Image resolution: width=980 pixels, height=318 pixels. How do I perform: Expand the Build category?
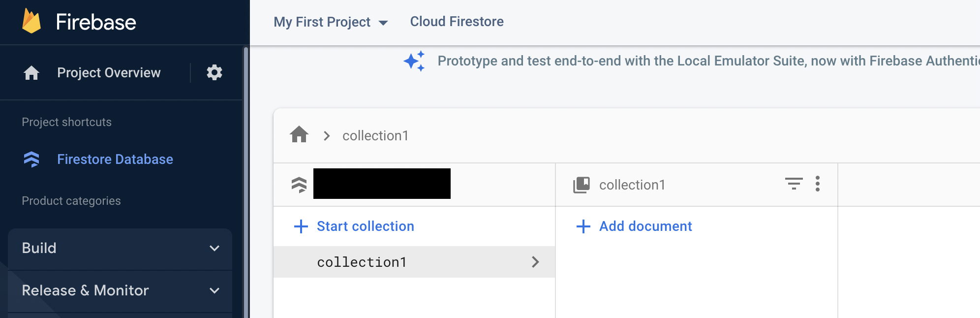[x=120, y=248]
